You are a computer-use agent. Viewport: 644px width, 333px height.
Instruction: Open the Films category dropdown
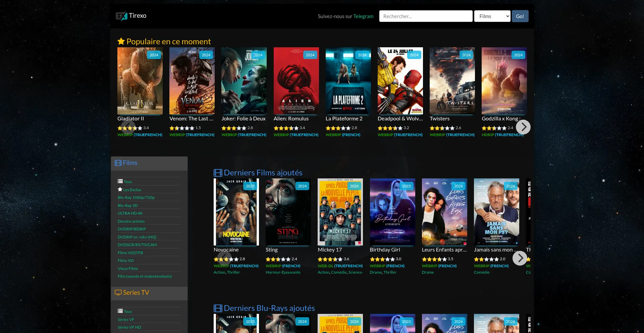click(x=492, y=16)
